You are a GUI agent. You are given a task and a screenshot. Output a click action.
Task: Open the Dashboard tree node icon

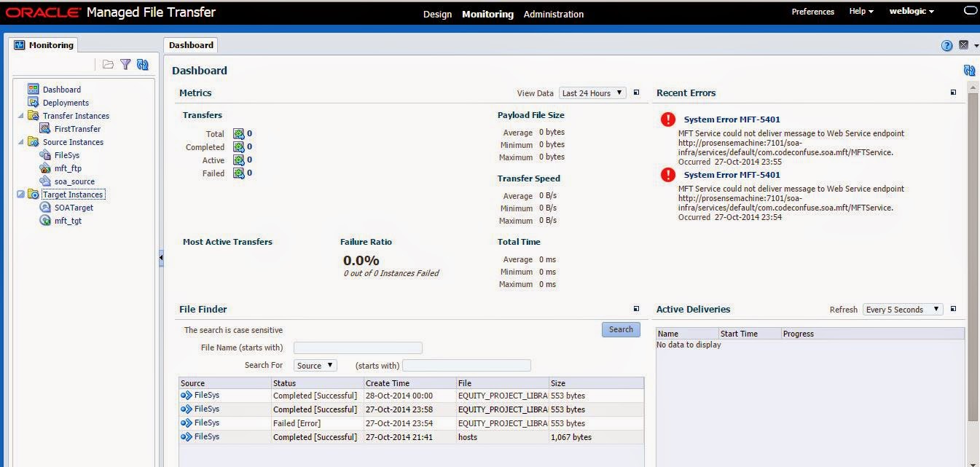33,89
